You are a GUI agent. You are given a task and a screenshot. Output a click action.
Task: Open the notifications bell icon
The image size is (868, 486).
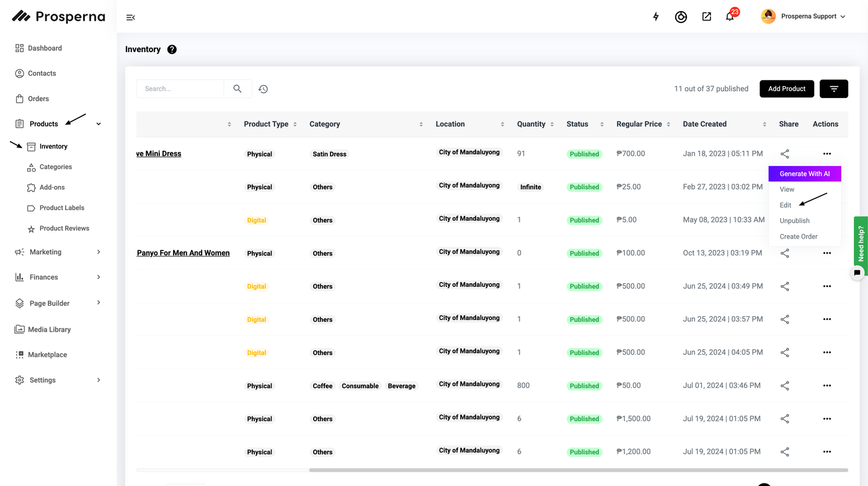point(730,17)
